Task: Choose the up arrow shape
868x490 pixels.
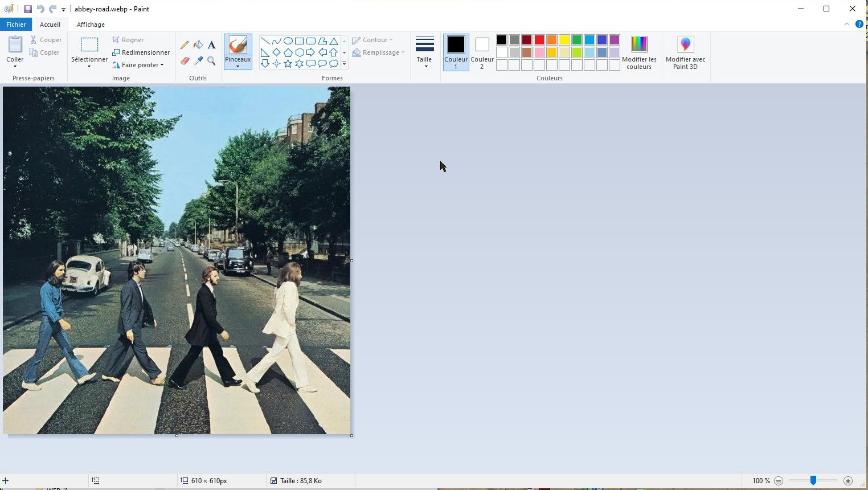Action: pyautogui.click(x=334, y=52)
